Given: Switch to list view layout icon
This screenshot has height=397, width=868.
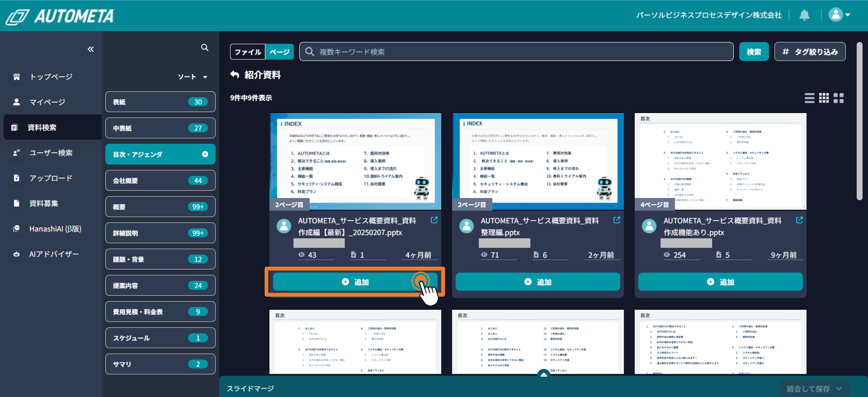Looking at the screenshot, I should pyautogui.click(x=809, y=98).
